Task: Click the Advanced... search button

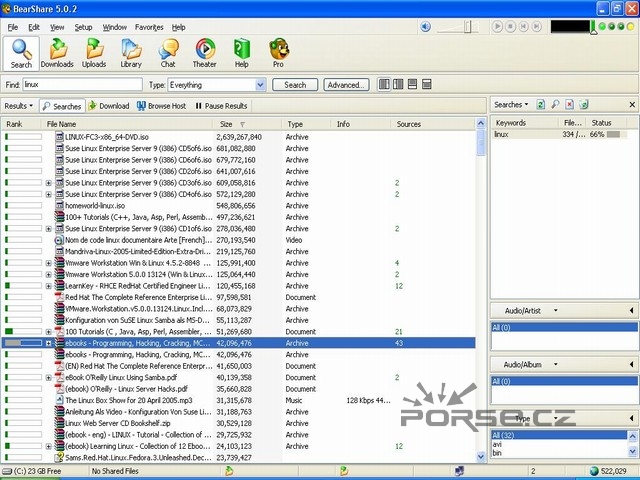Action: click(x=345, y=85)
